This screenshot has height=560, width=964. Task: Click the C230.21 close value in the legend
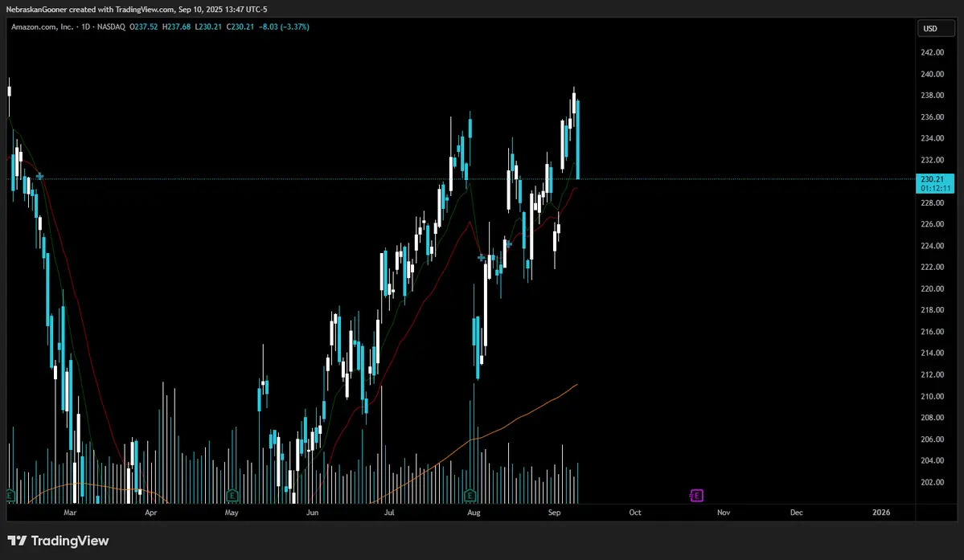(x=240, y=27)
